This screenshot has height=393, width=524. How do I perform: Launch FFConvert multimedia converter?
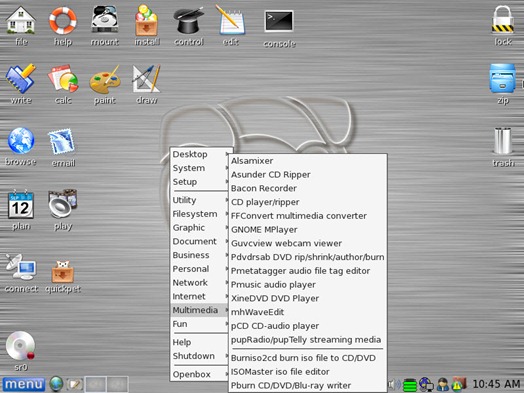(308, 216)
